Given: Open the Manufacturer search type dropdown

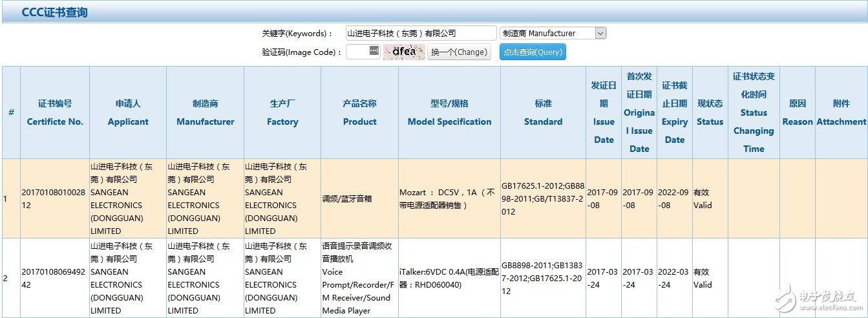Looking at the screenshot, I should tap(553, 34).
